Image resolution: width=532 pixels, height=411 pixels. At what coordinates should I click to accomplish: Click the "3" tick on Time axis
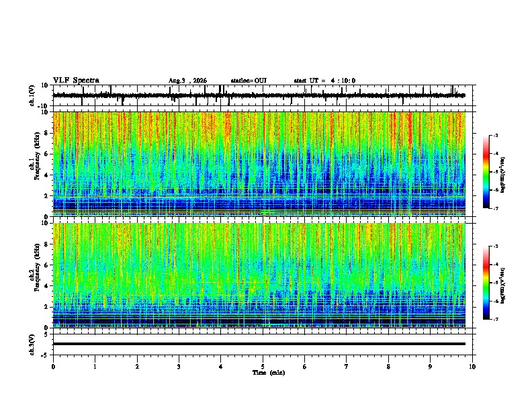179,367
